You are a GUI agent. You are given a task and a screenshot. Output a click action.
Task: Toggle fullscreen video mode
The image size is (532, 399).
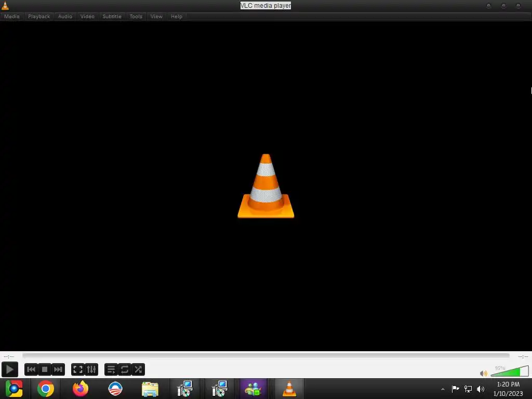tap(78, 369)
